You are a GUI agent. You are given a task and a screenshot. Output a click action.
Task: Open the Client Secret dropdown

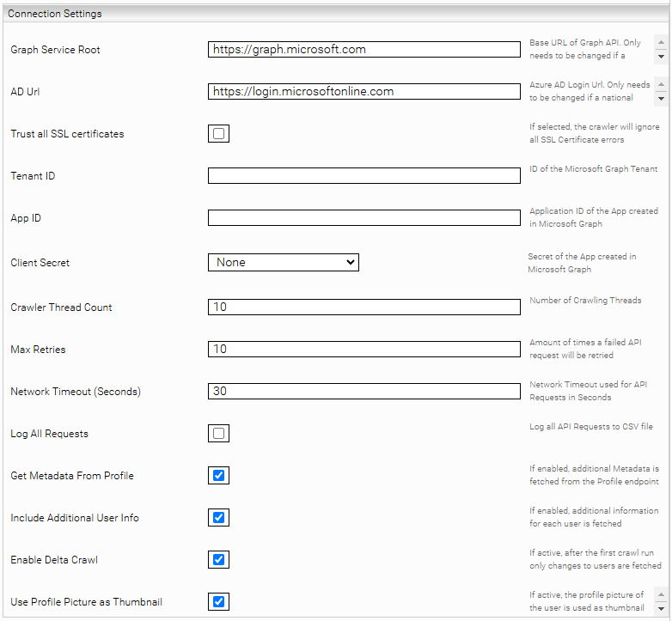pos(283,263)
